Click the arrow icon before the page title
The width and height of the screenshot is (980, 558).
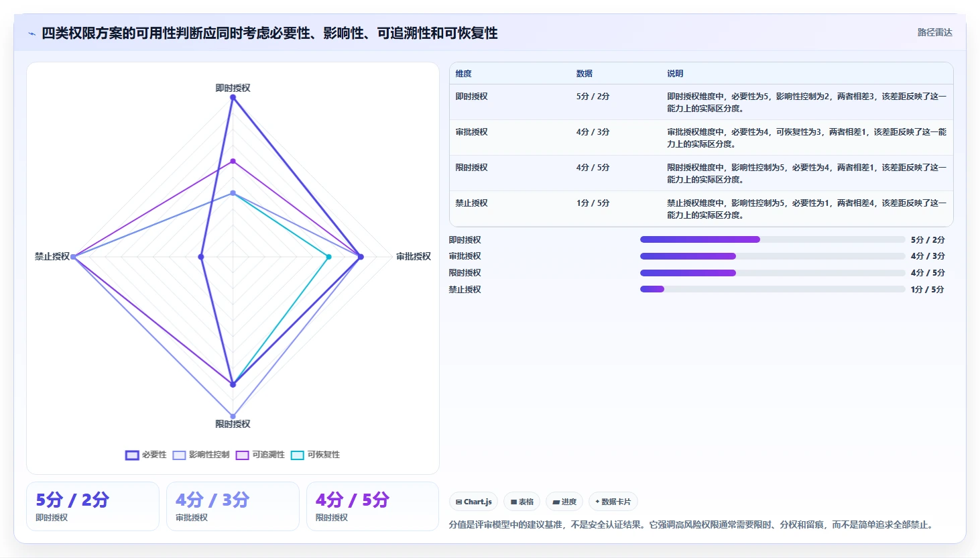tap(32, 34)
